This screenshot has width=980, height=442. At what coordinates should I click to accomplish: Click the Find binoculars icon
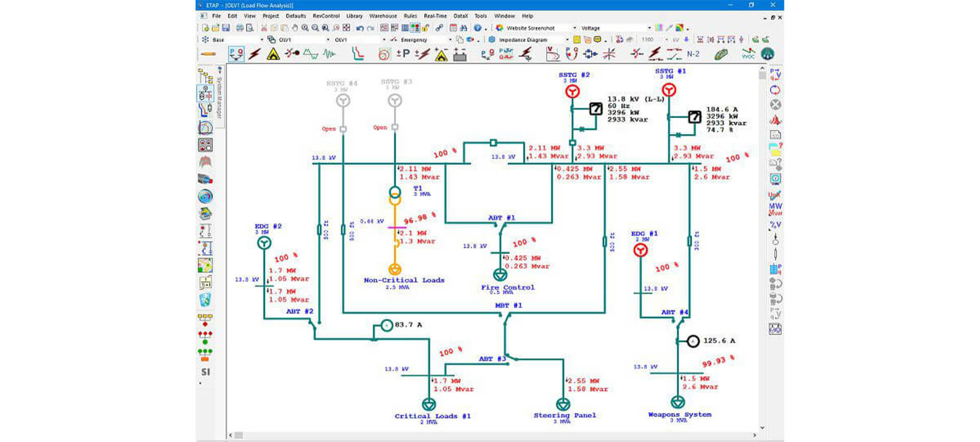click(x=463, y=28)
